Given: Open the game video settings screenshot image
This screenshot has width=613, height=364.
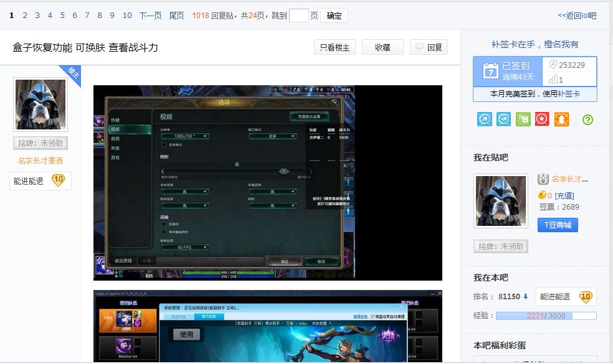Looking at the screenshot, I should pyautogui.click(x=268, y=183).
